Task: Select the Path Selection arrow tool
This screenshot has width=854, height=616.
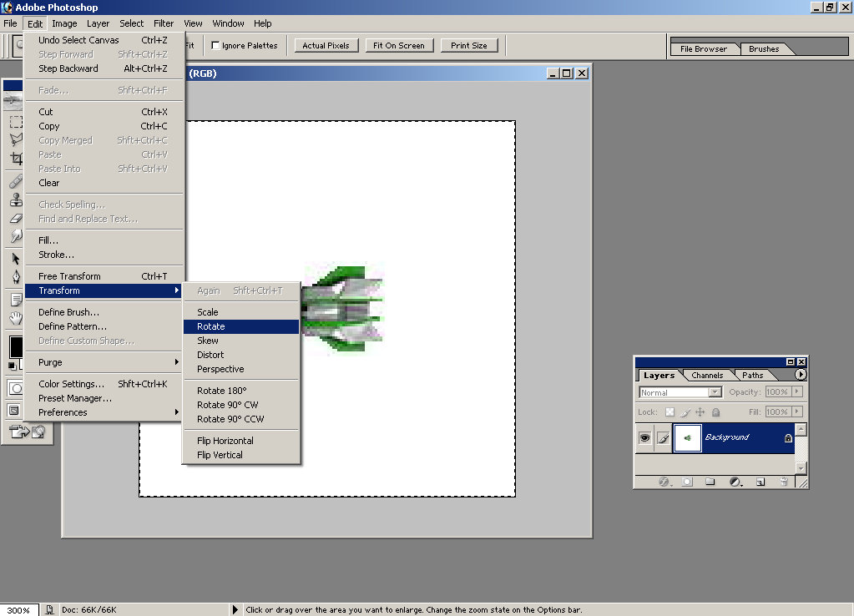Action: tap(16, 258)
